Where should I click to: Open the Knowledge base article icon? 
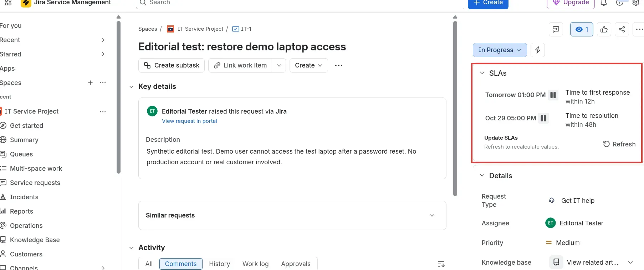click(x=556, y=262)
